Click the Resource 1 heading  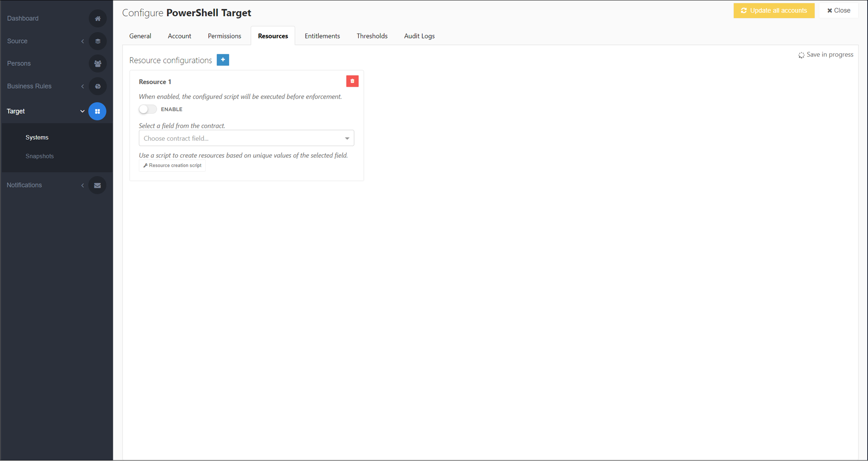coord(155,82)
